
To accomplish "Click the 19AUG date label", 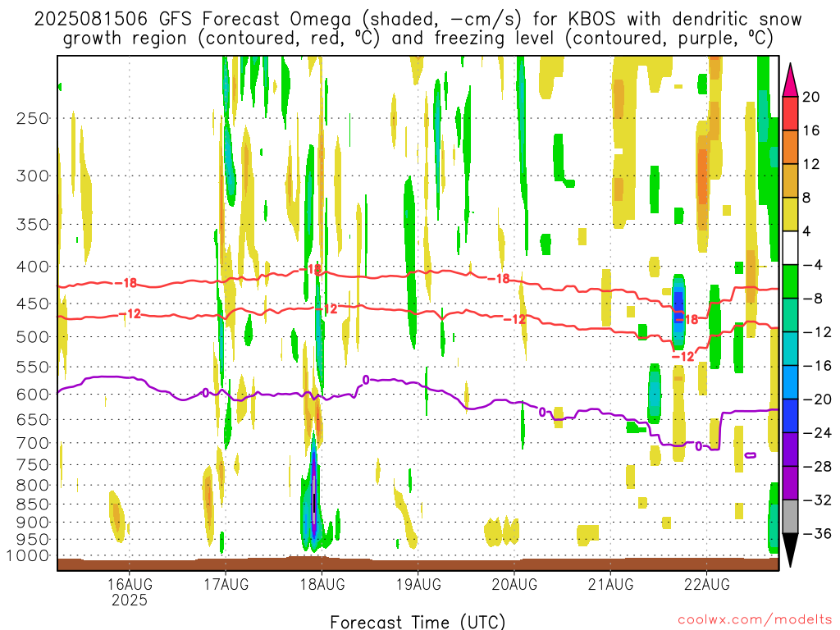I will pyautogui.click(x=418, y=584).
